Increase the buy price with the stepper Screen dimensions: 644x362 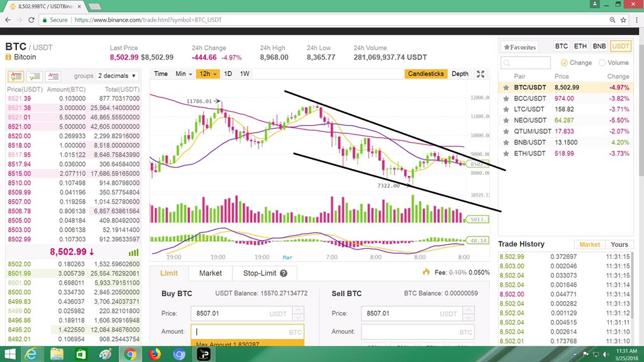tap(298, 310)
